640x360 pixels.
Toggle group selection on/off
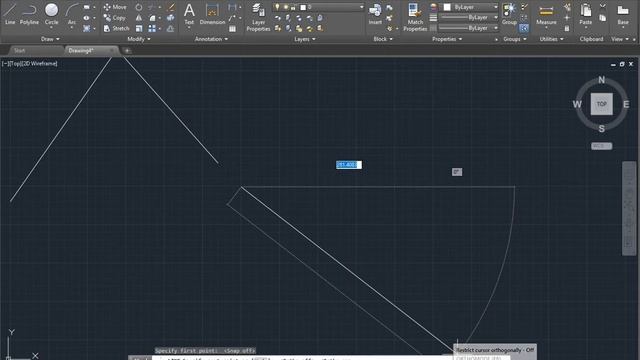[x=524, y=28]
